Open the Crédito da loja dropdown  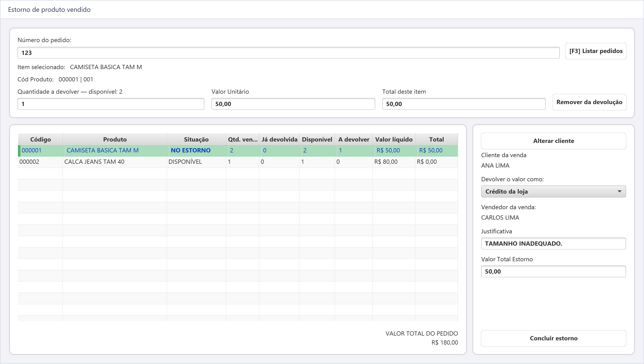tap(553, 191)
